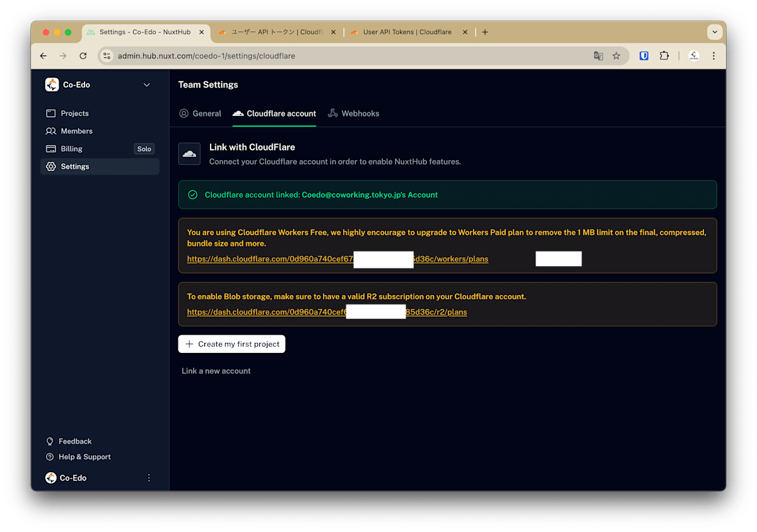
Task: Click the site information icon in address bar
Action: pos(107,56)
